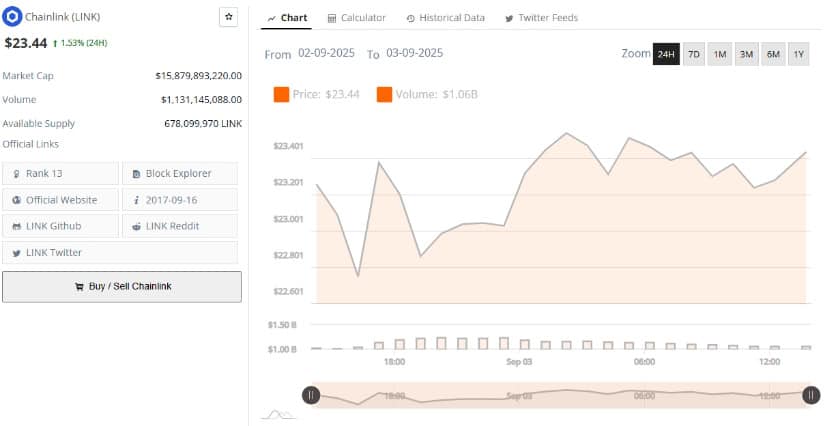
Task: Click the clock icon beside Historical Data
Action: (410, 18)
